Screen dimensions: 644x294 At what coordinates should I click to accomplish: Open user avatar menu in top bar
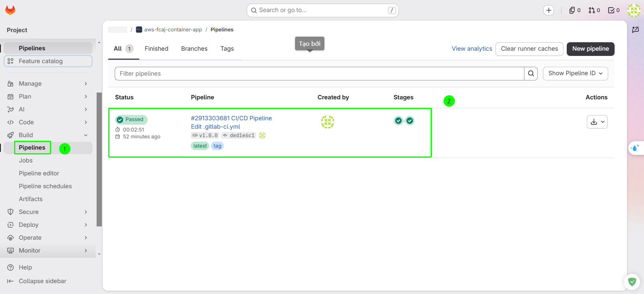[x=634, y=10]
